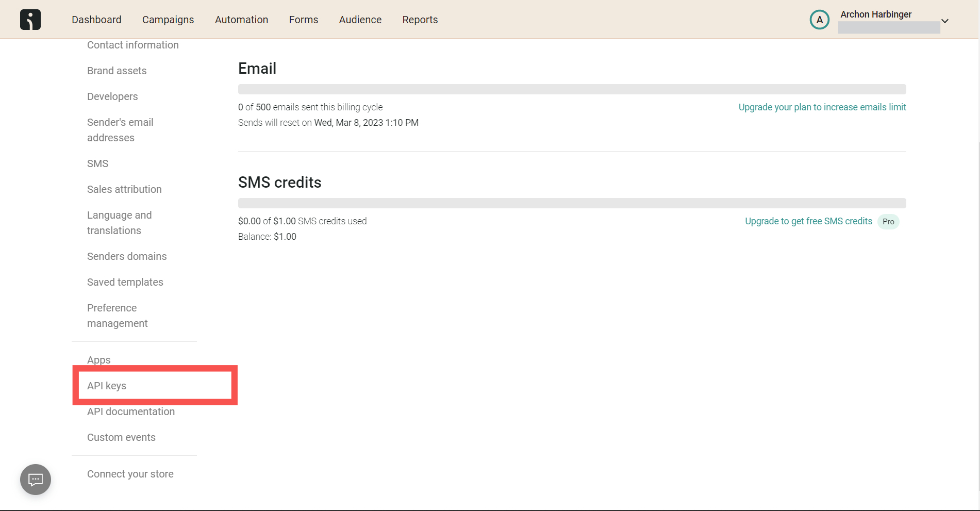View the Reports page
This screenshot has width=980, height=511.
[420, 20]
